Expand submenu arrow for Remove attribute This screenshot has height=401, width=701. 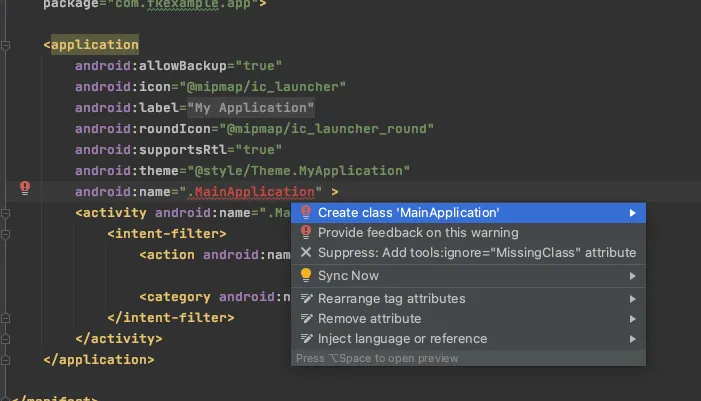(x=633, y=319)
